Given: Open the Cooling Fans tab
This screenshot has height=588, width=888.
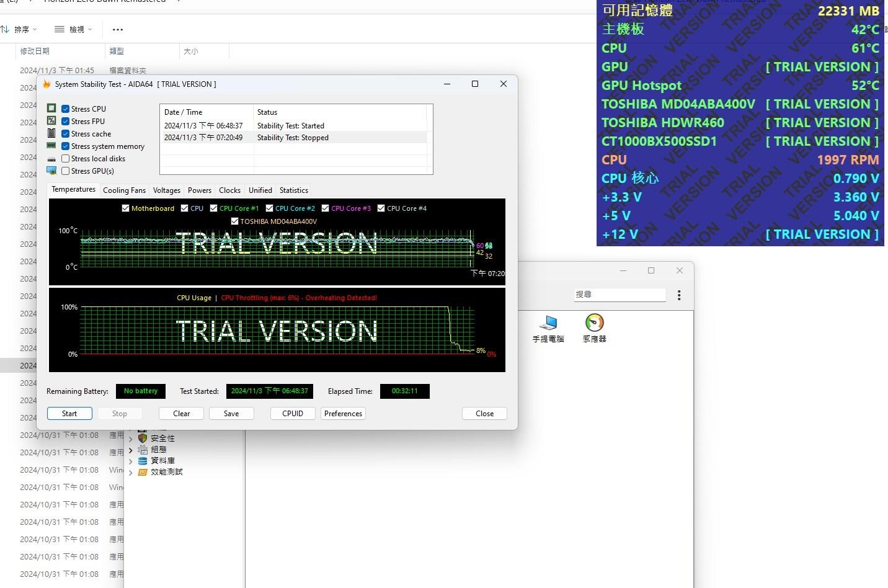Looking at the screenshot, I should (x=124, y=190).
